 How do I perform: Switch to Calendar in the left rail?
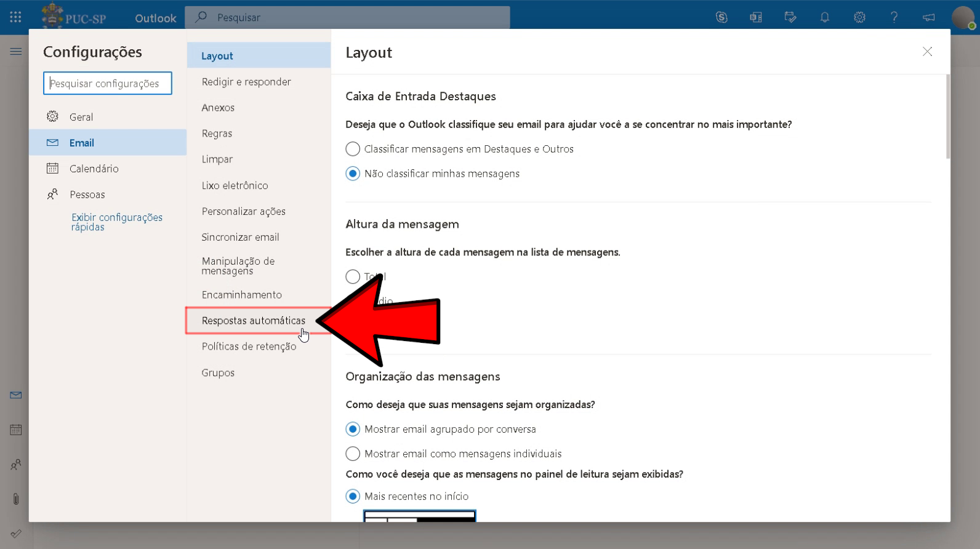[16, 430]
